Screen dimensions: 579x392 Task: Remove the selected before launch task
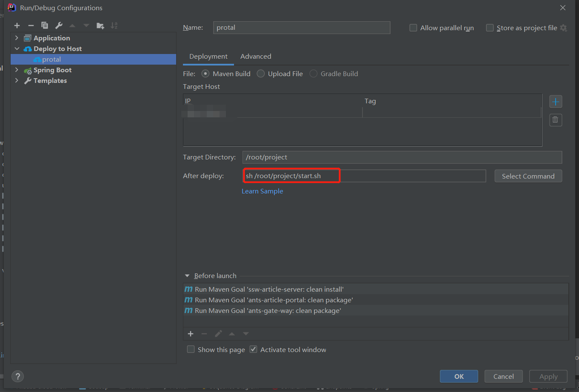204,334
